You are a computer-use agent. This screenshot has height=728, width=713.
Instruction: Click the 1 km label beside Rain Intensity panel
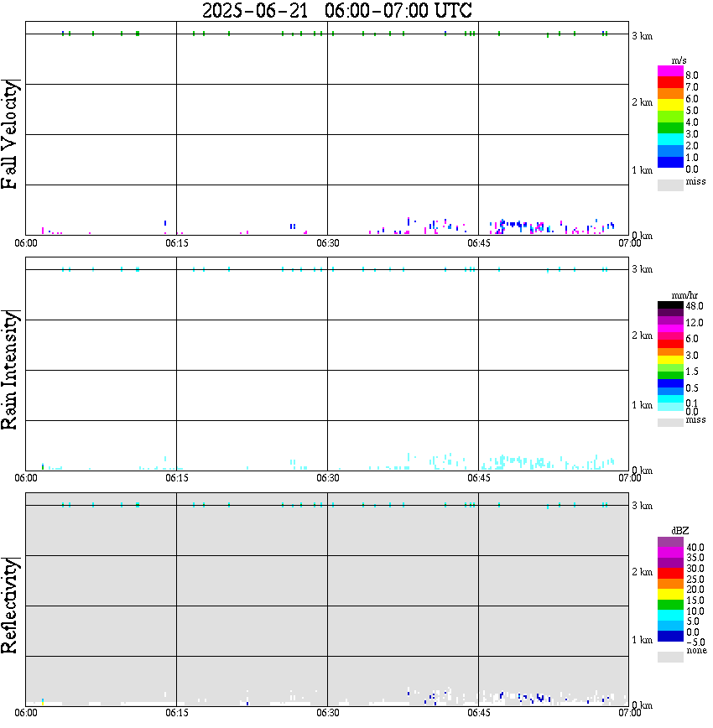[x=642, y=405]
